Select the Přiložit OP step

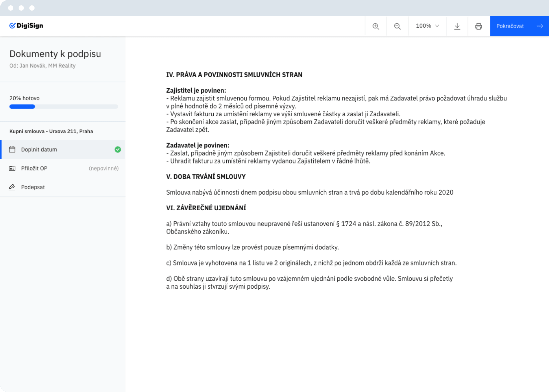63,168
